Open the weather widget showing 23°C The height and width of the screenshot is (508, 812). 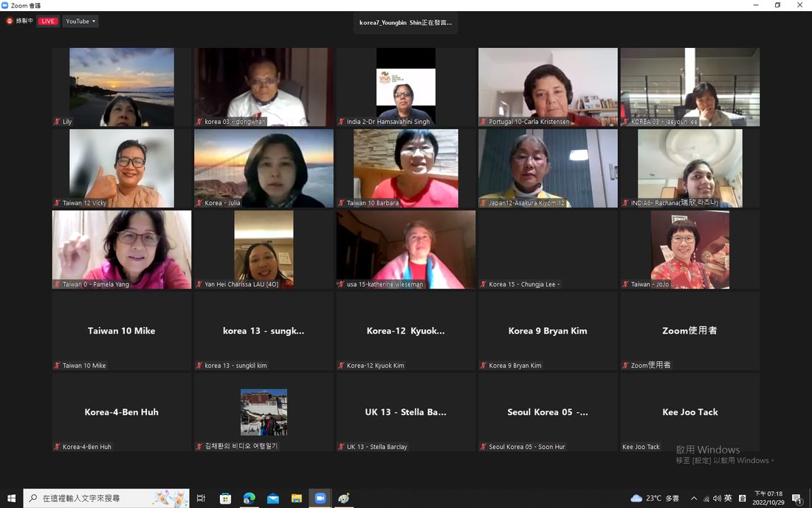coord(655,498)
